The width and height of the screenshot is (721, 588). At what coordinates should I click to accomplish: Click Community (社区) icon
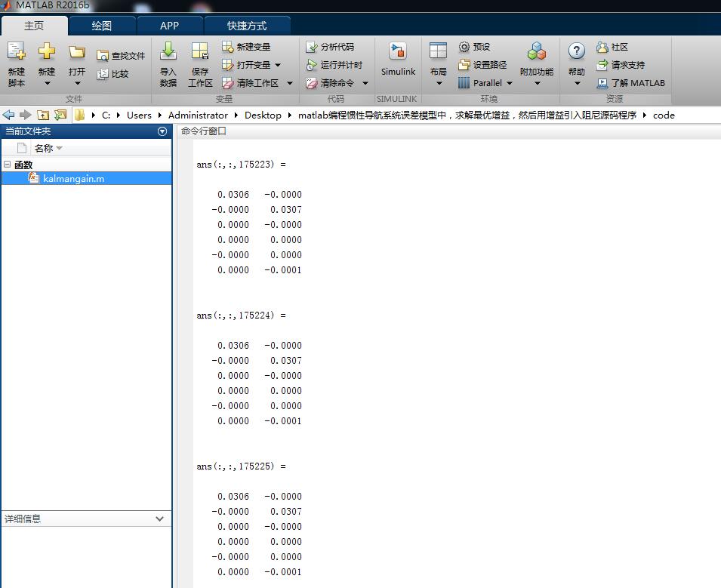click(602, 47)
